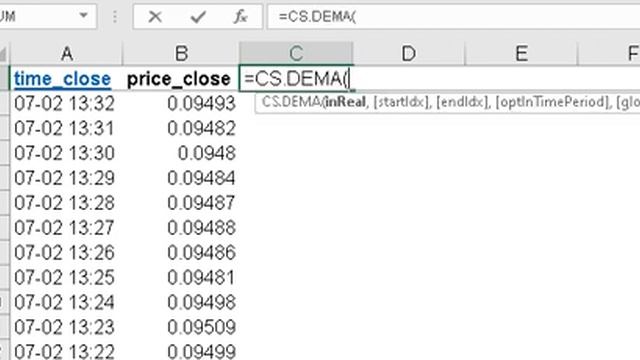Select price cell 0.09509
The image size is (640, 360).
[x=181, y=327]
